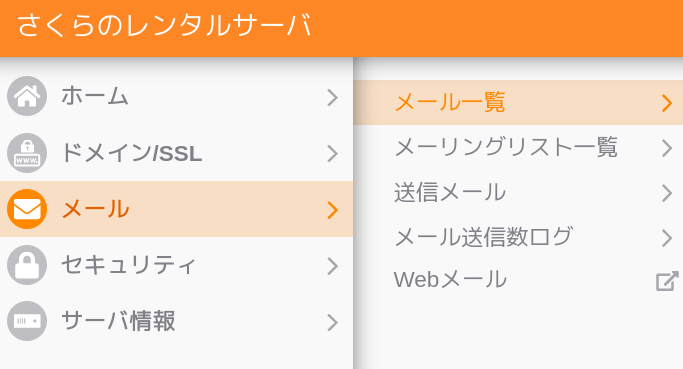Click the orange mail envelope icon
Viewport: 683px width, 369px height.
pos(27,209)
